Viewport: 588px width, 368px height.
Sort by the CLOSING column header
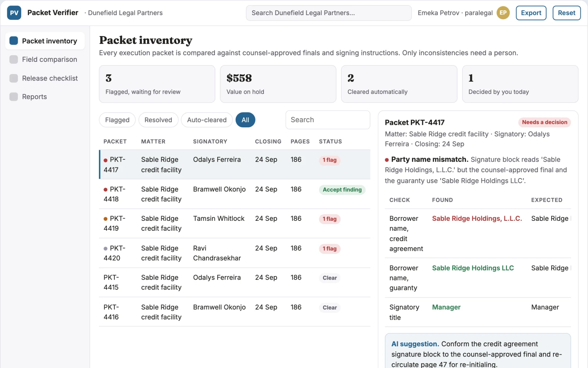tap(268, 142)
